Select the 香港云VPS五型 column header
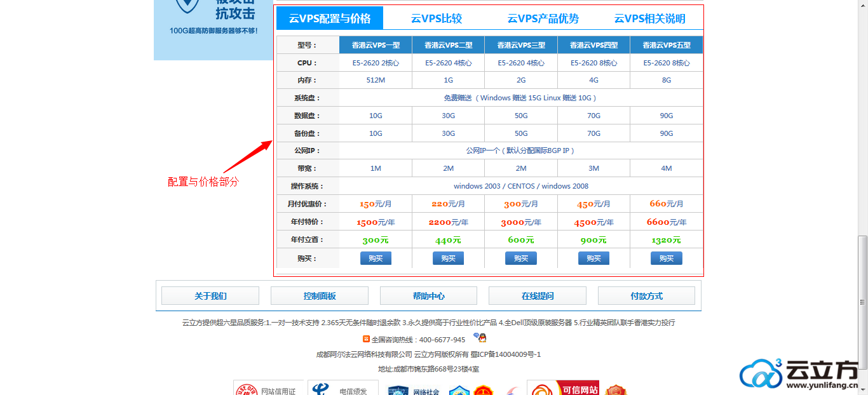Viewport: 868px width, 395px height. [x=667, y=45]
